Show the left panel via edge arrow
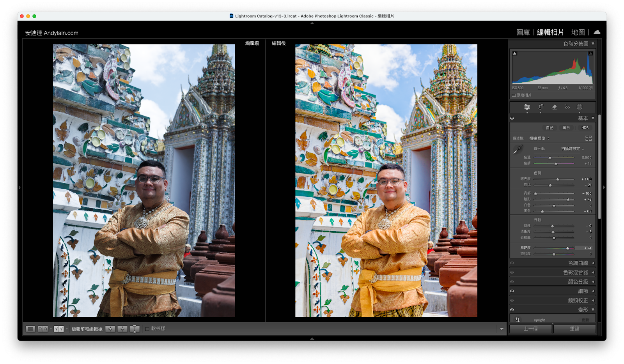 (x=19, y=187)
